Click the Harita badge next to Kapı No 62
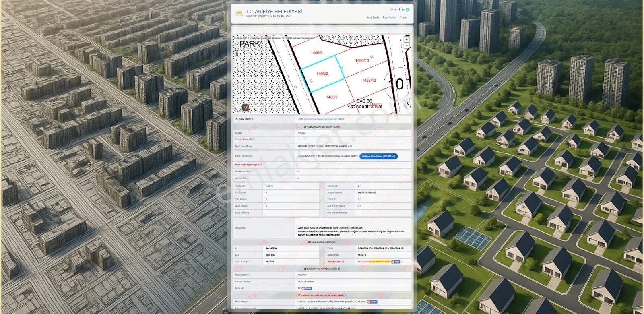Image resolution: width=644 pixels, height=314 pixels. click(x=307, y=288)
